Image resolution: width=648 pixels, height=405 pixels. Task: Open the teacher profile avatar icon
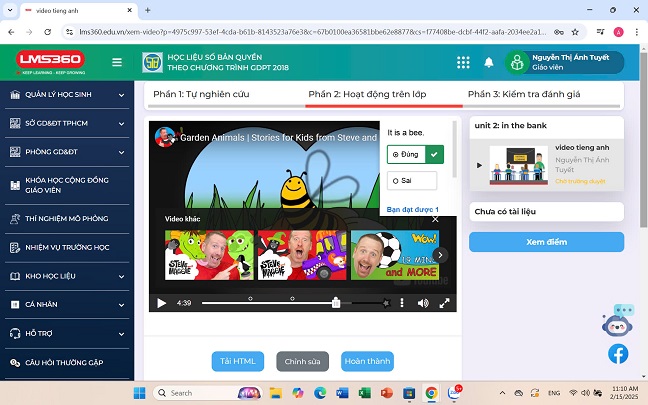coord(517,63)
